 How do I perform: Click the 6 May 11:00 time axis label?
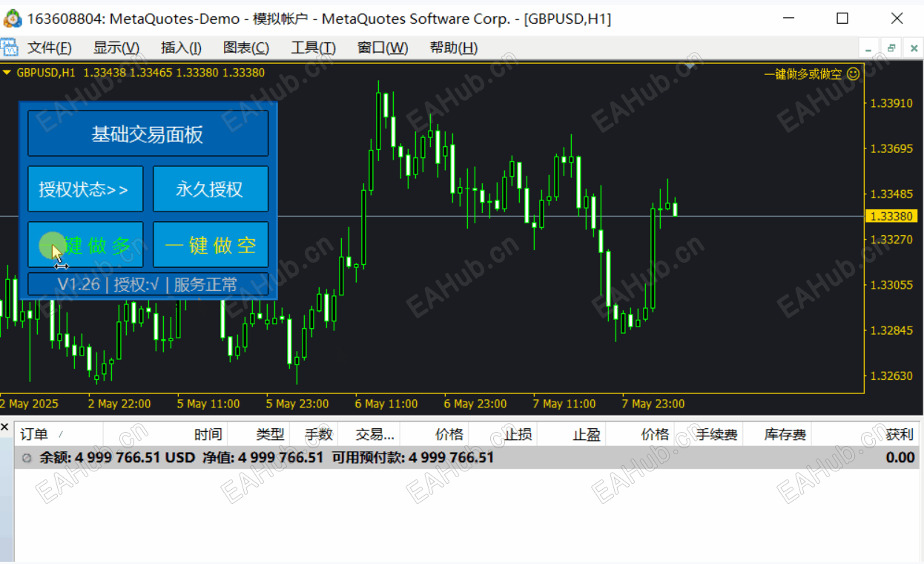[x=386, y=404]
